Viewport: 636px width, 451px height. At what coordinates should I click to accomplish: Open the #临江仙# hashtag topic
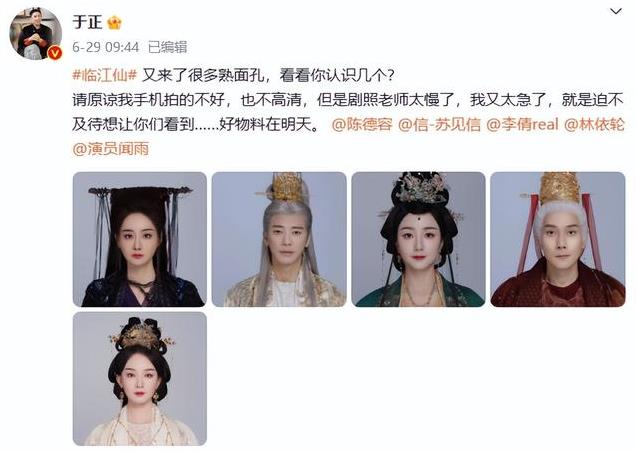coord(105,75)
